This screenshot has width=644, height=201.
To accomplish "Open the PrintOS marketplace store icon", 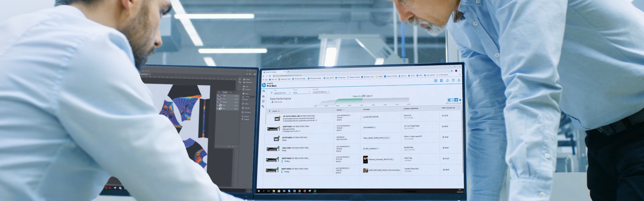I will [x=442, y=81].
